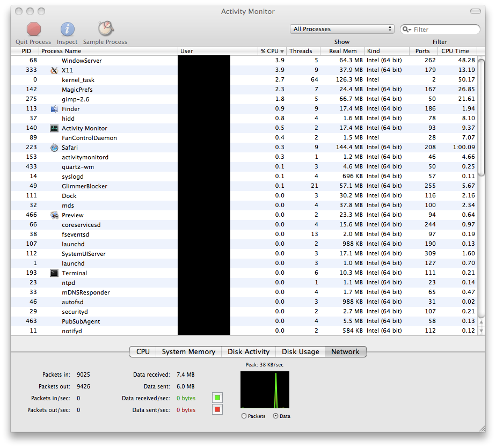Click the process list vertical scrollbar thumb

[x=481, y=117]
